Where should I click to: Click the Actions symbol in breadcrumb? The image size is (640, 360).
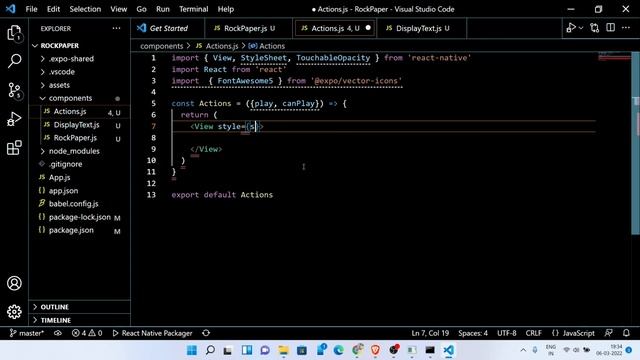click(267, 46)
